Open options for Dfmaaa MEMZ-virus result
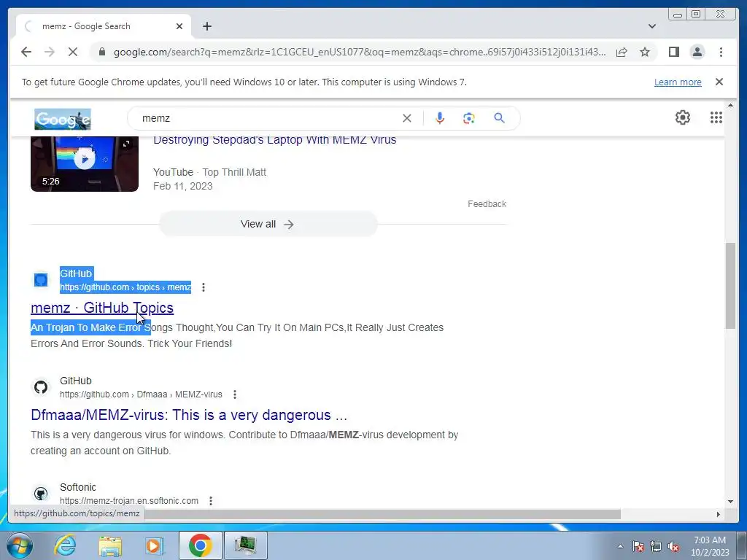 point(234,394)
